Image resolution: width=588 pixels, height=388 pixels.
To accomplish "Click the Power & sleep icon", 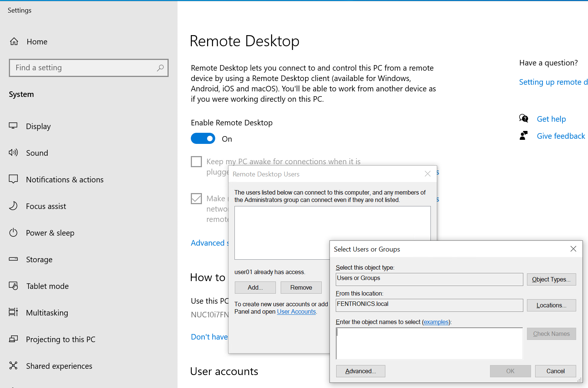I will coord(13,232).
